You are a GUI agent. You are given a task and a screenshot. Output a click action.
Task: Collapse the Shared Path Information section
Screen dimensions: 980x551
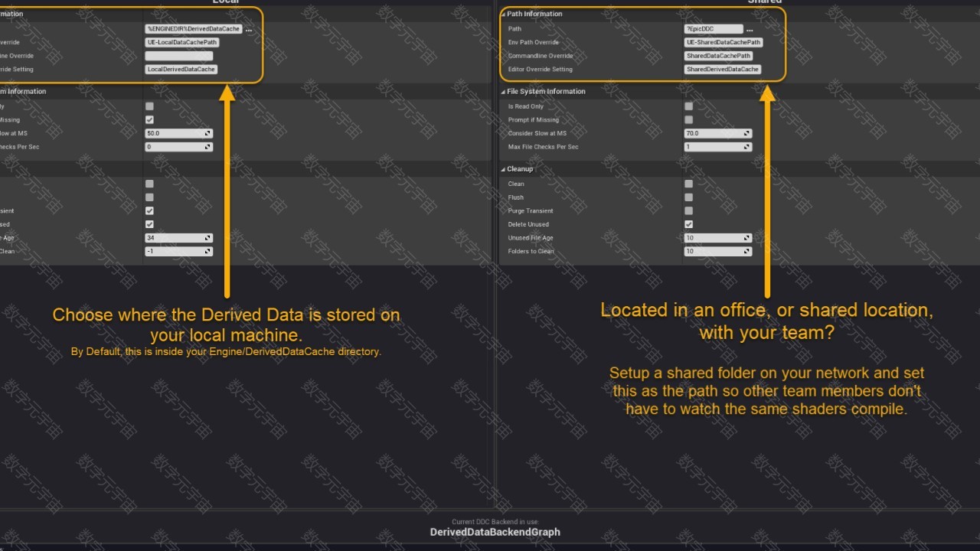coord(503,15)
